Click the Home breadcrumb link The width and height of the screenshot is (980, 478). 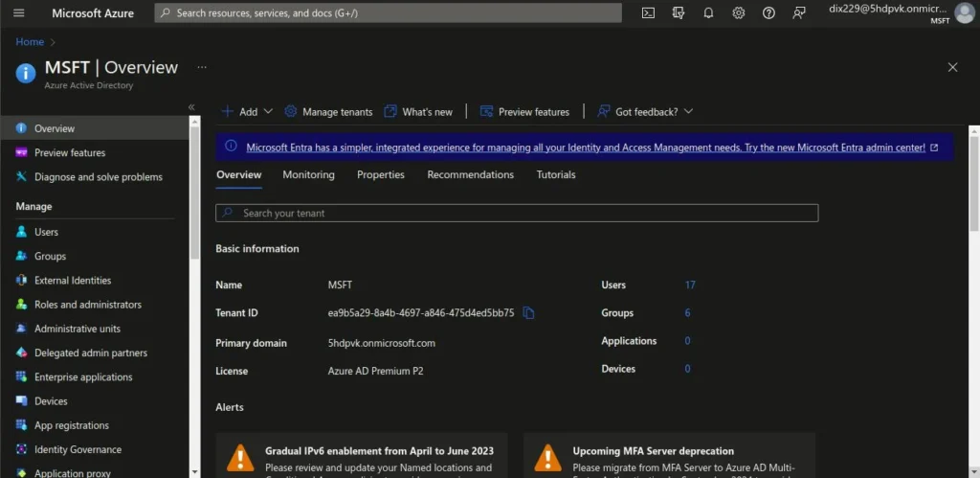click(30, 42)
